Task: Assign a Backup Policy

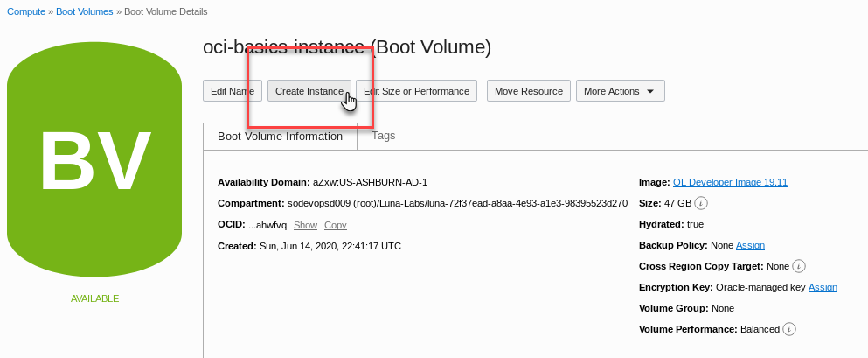Action: point(750,245)
